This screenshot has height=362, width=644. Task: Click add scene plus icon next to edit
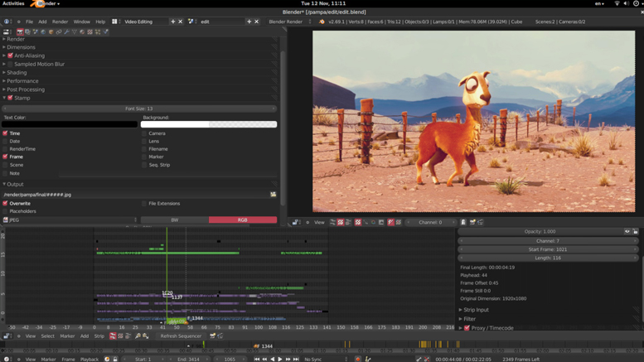(x=249, y=22)
